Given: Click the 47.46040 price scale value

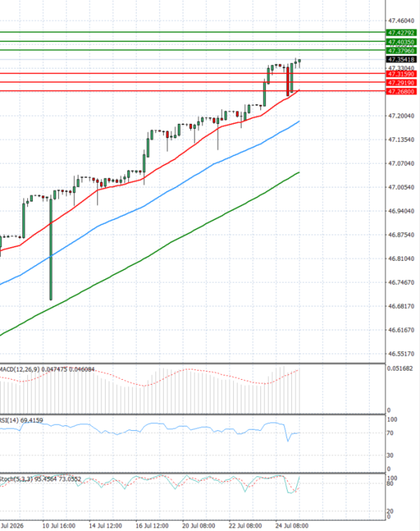Looking at the screenshot, I should click(401, 21).
